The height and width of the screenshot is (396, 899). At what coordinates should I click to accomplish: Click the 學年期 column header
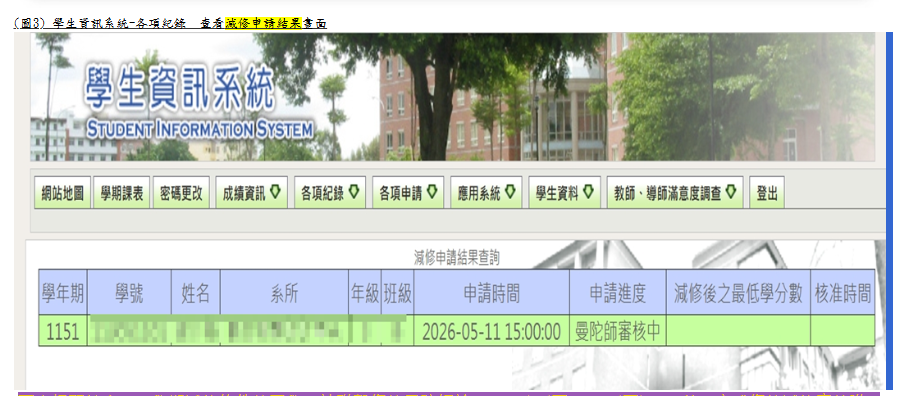[x=63, y=292]
